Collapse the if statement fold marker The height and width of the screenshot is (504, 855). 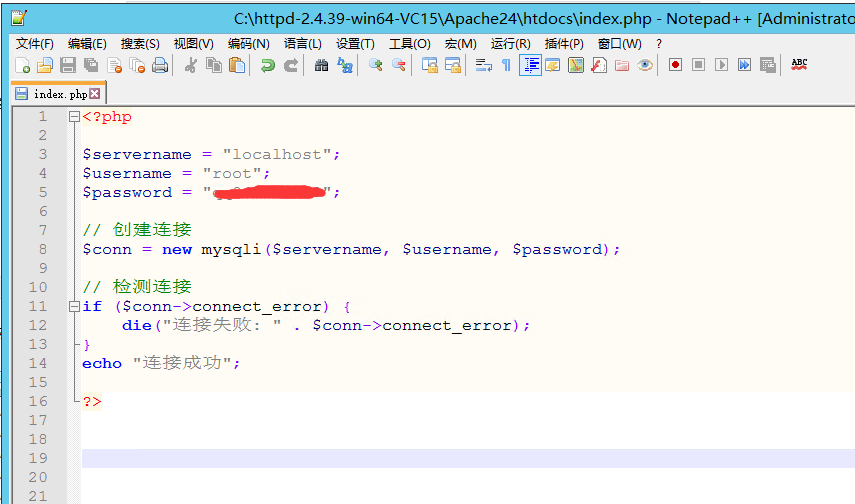[x=74, y=307]
